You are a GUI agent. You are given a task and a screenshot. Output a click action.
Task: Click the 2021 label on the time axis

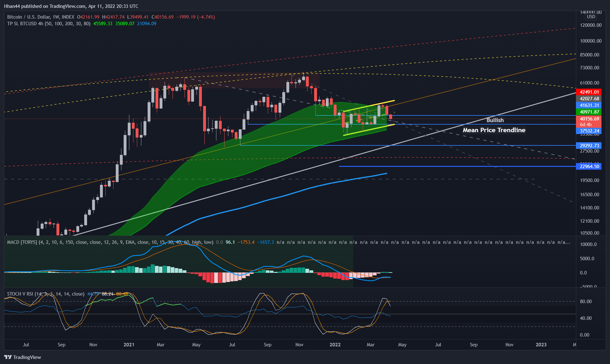pos(129,345)
